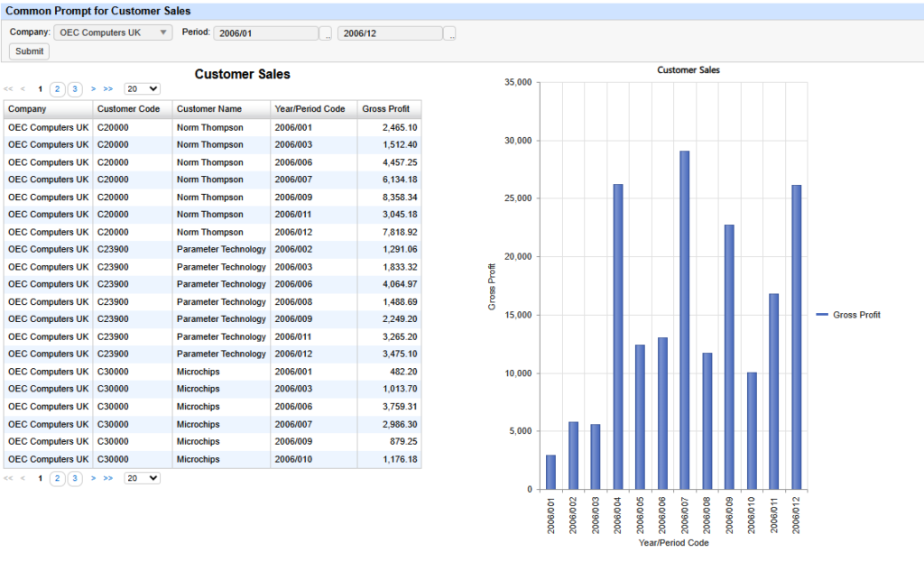Click previous page arrow in top pager
Image resolution: width=924 pixels, height=571 pixels.
click(x=23, y=89)
